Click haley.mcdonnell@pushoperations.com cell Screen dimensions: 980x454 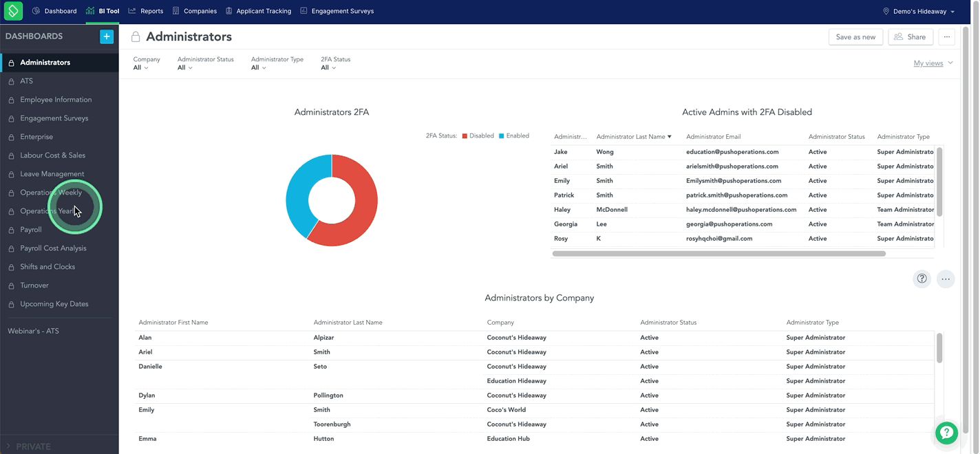pos(741,210)
